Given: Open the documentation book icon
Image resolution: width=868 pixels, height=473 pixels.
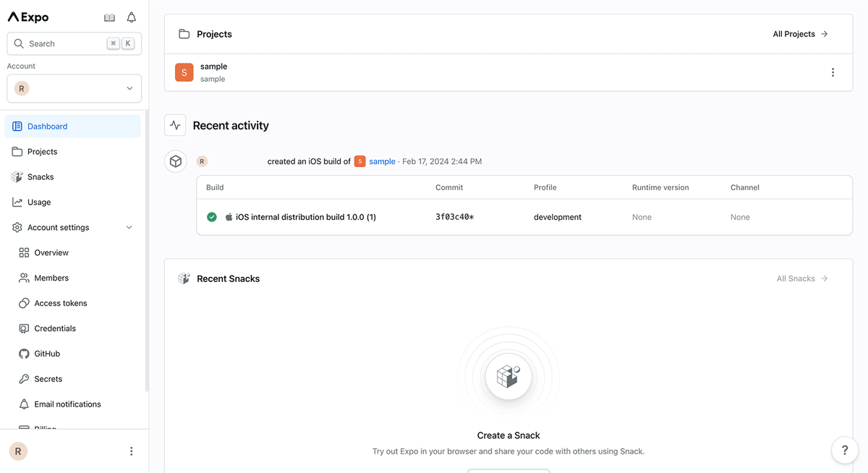Looking at the screenshot, I should [x=109, y=17].
